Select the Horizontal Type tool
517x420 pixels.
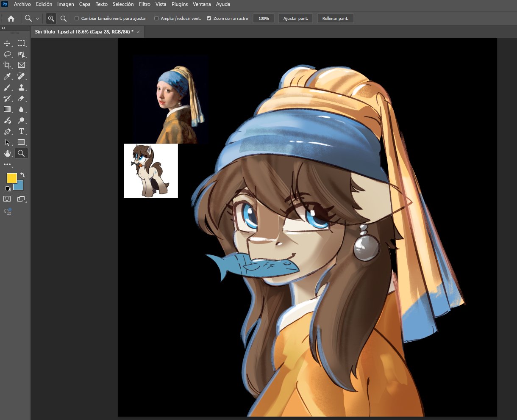[x=21, y=131]
